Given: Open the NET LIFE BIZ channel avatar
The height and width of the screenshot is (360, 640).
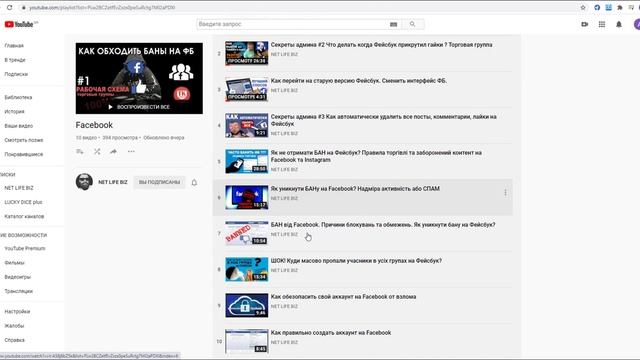Looking at the screenshot, I should [x=84, y=182].
